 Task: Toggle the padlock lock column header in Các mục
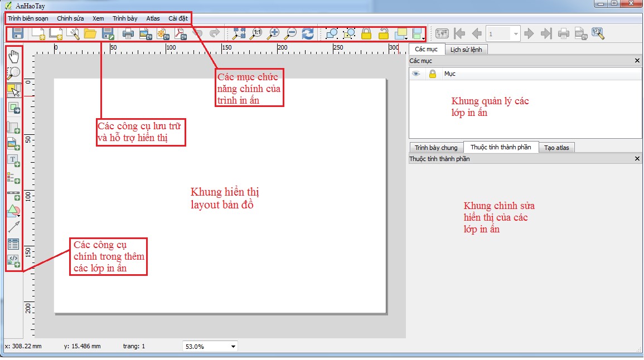pyautogui.click(x=433, y=74)
